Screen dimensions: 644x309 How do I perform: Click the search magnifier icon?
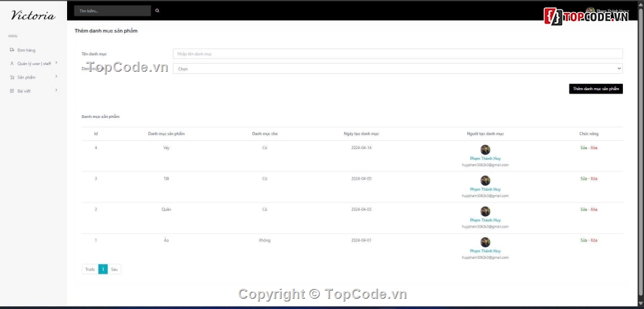click(157, 11)
